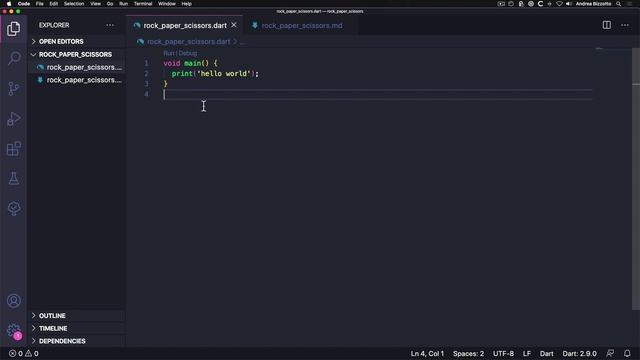Screen dimensions: 640x360
Task: Open the Testing flask view
Action: point(13,178)
